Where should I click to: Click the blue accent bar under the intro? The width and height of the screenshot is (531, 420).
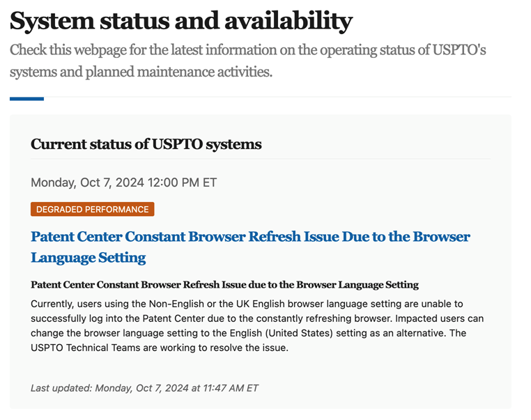(x=26, y=99)
